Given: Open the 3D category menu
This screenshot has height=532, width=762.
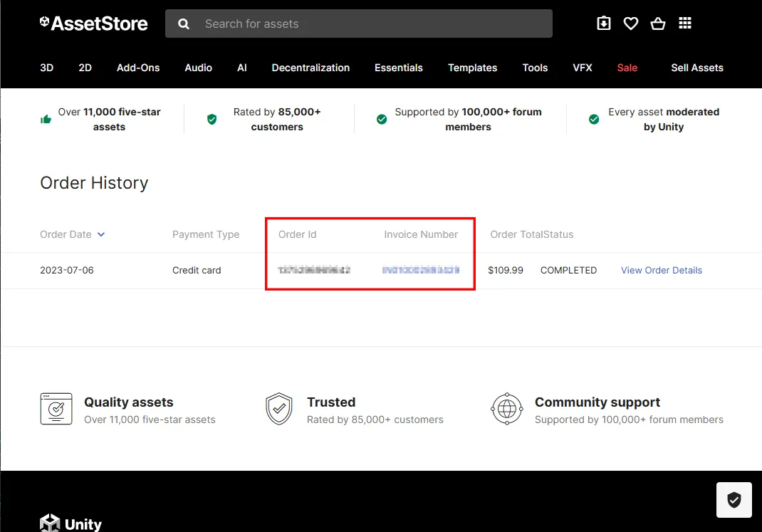Looking at the screenshot, I should pos(46,68).
